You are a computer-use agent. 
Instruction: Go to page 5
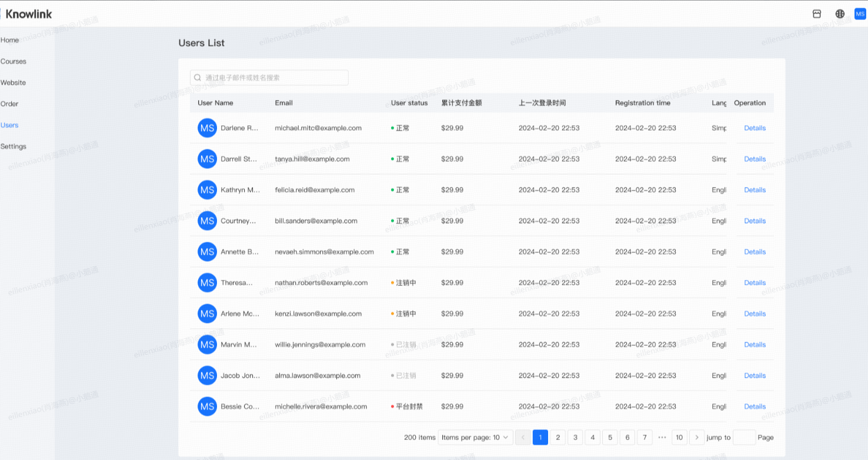(610, 437)
